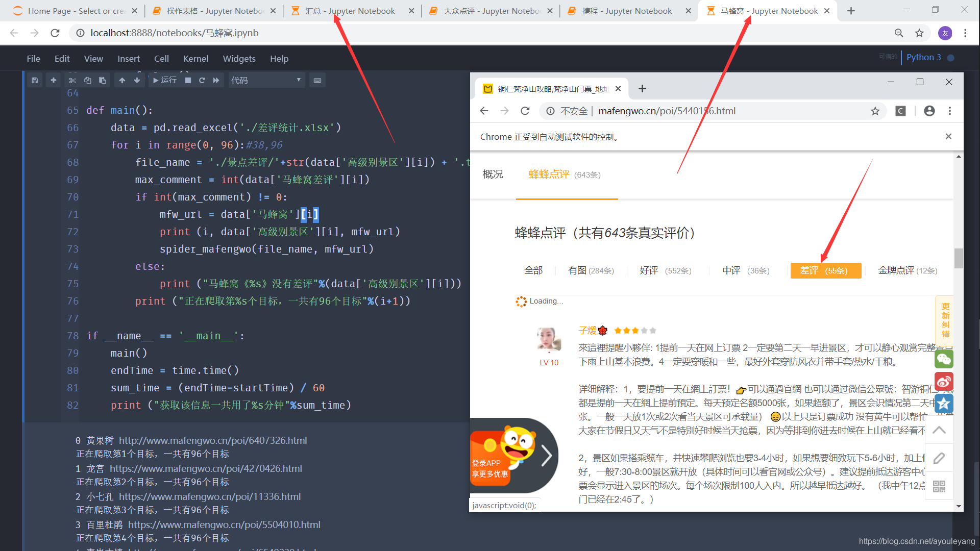Open the command palette keyboard icon
The height and width of the screenshot is (551, 980).
pos(317,80)
